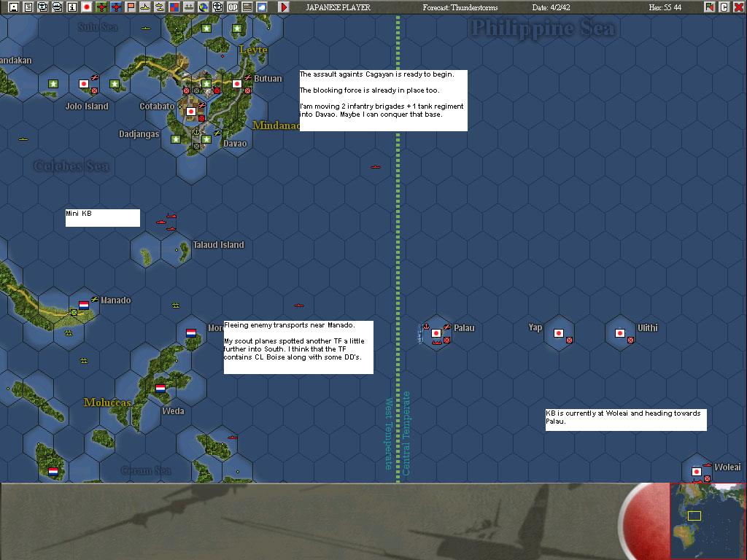The height and width of the screenshot is (560, 747).
Task: Click the 'Fleeing enemy transports' map note
Action: coord(298,348)
